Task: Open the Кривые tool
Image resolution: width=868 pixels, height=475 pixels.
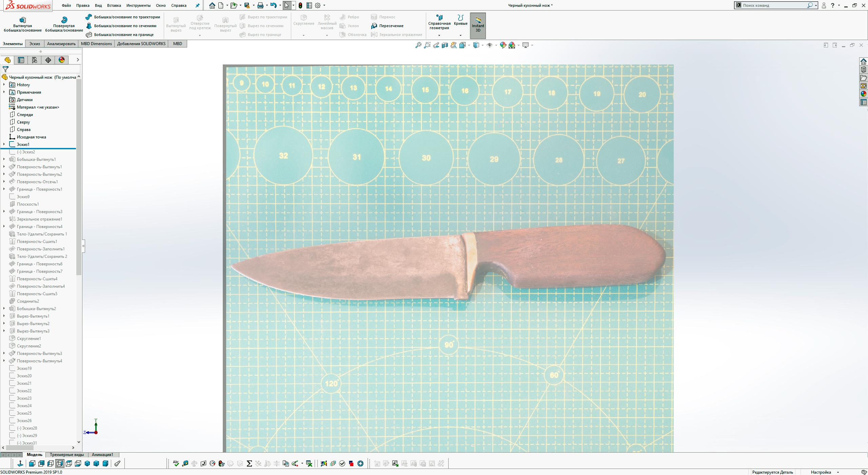Action: click(x=460, y=20)
